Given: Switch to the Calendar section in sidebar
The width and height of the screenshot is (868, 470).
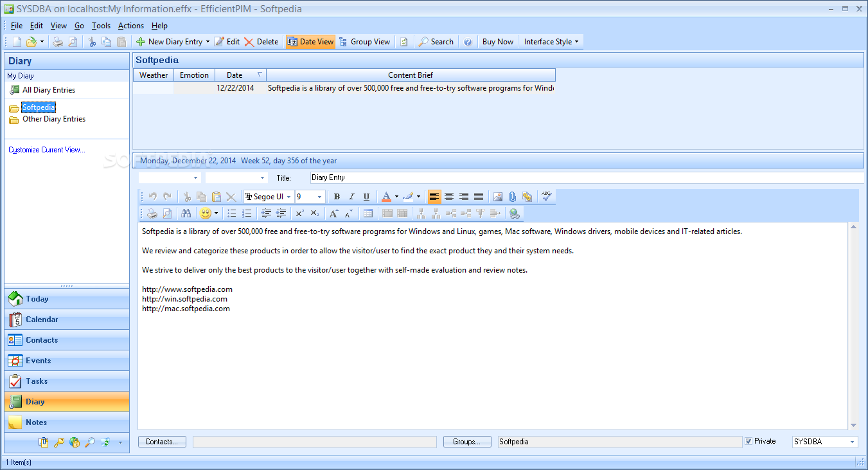Looking at the screenshot, I should pyautogui.click(x=67, y=320).
